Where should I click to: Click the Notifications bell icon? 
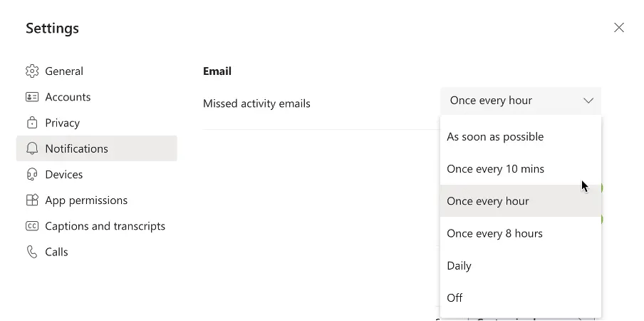[x=31, y=148]
